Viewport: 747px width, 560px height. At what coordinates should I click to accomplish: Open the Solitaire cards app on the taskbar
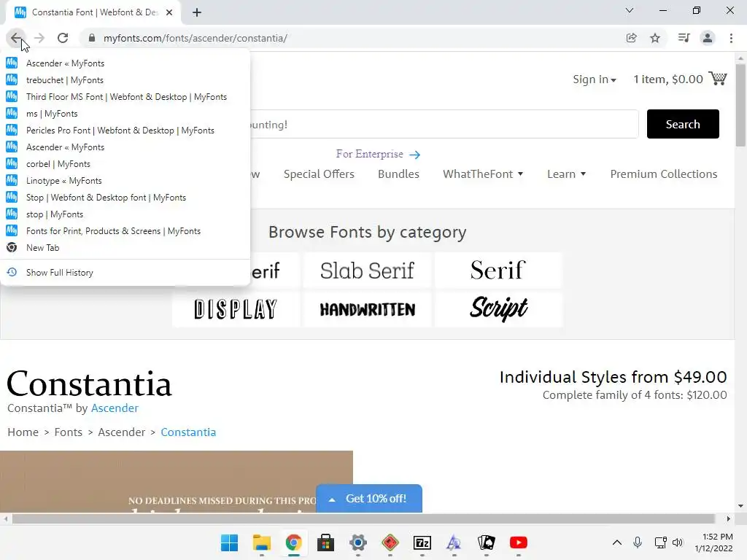(487, 542)
